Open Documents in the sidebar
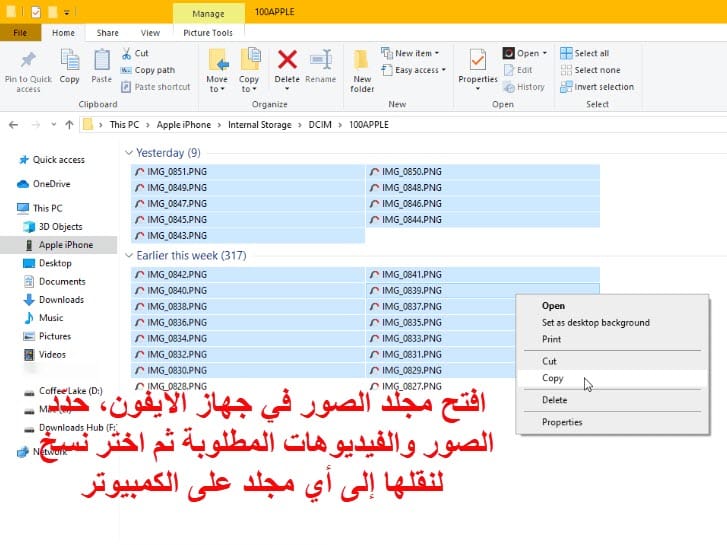Screen dimensions: 727x545 [54, 282]
